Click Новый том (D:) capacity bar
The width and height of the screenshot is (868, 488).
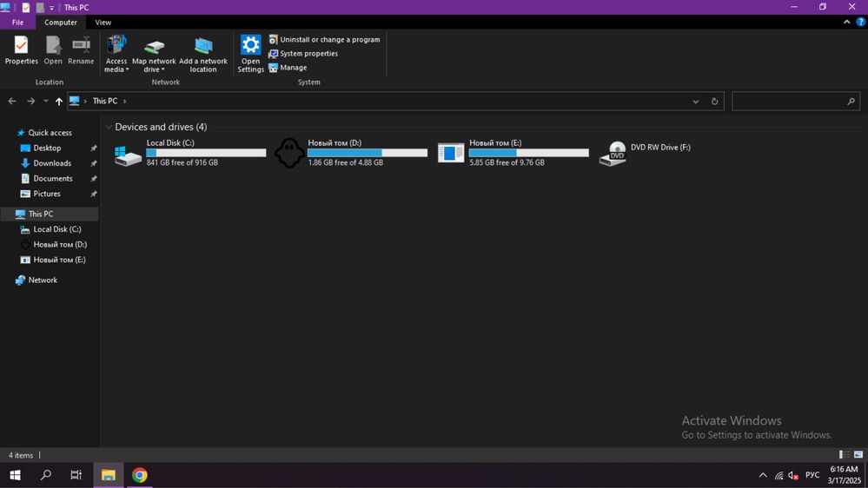(x=368, y=153)
